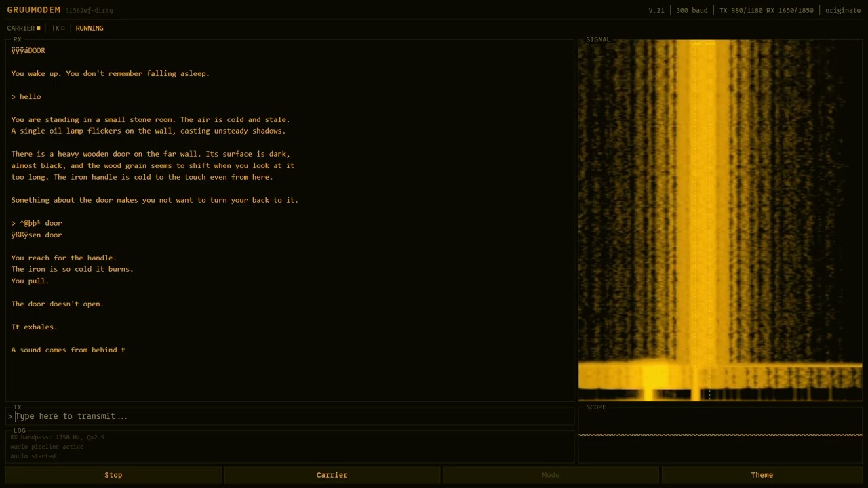Click 'Audio started' log entry
This screenshot has width=868, height=488.
tap(33, 456)
